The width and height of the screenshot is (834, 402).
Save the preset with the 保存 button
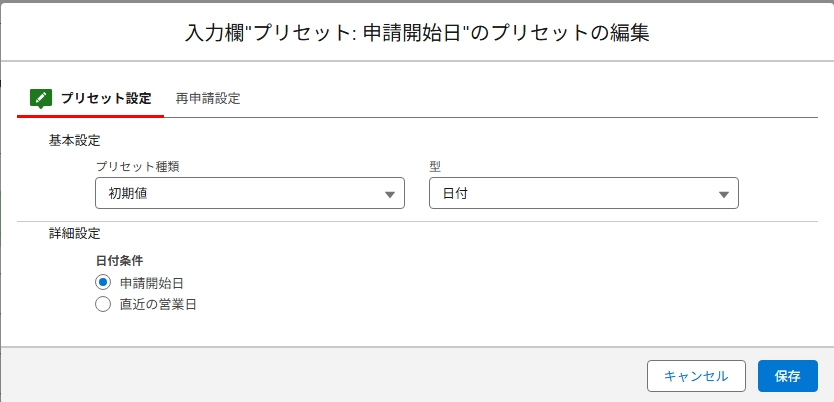[788, 376]
